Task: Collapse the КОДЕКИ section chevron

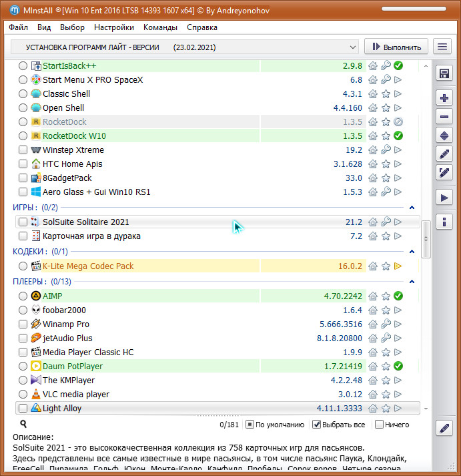Action: (x=412, y=252)
